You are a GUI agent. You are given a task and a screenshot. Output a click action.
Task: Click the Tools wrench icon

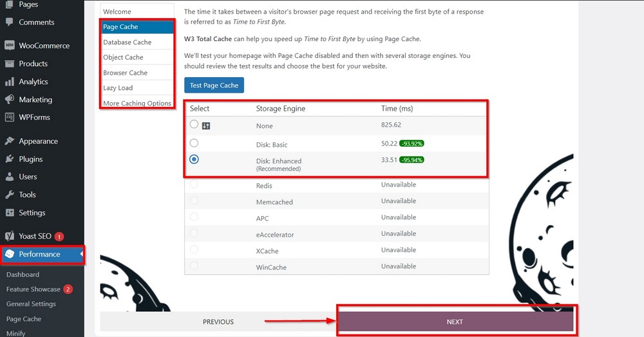pos(10,195)
